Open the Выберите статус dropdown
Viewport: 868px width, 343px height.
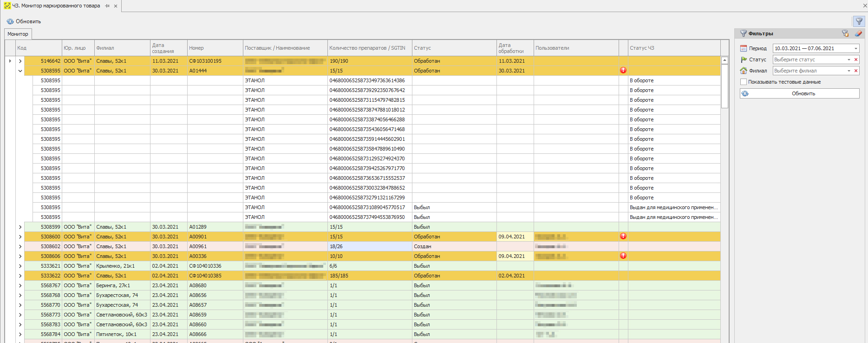[x=849, y=59]
